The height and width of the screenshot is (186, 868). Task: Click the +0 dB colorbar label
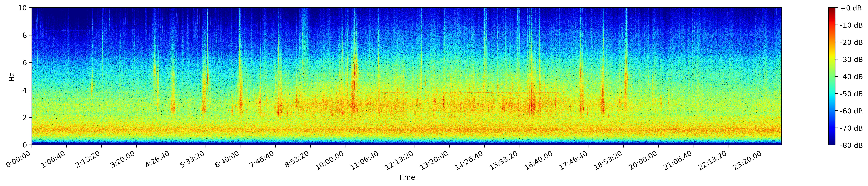[x=851, y=8]
